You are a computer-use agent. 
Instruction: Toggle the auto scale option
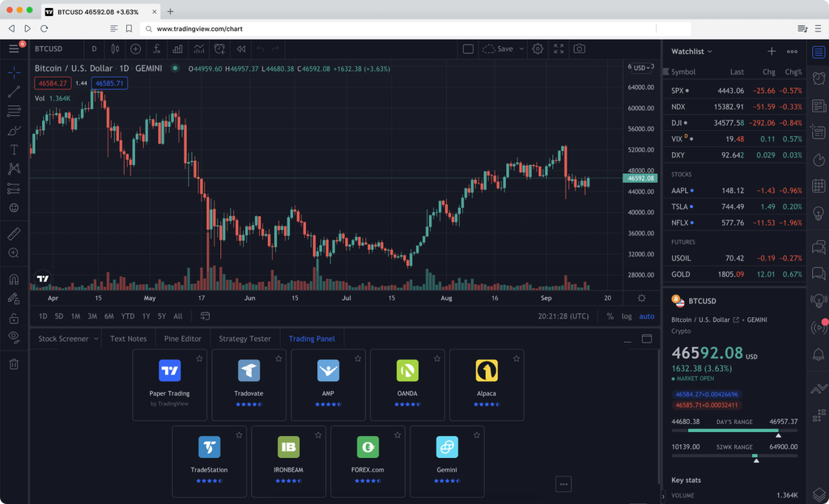point(646,316)
